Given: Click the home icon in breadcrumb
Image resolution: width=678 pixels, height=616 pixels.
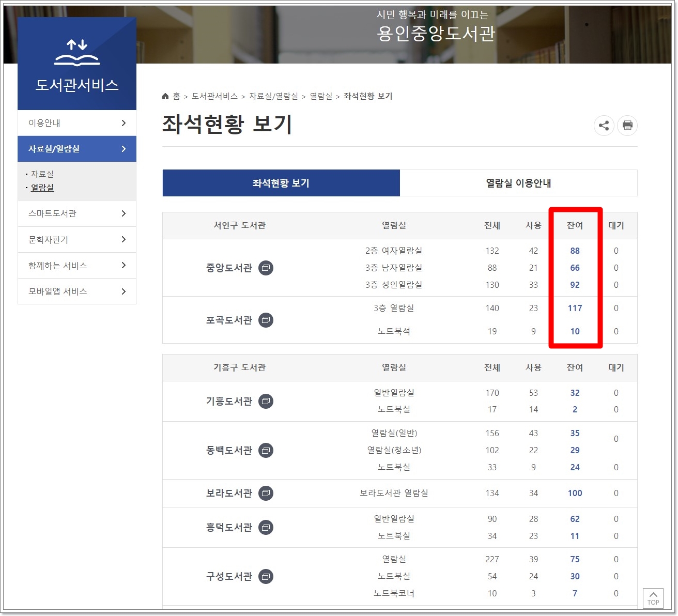Looking at the screenshot, I should tap(165, 96).
